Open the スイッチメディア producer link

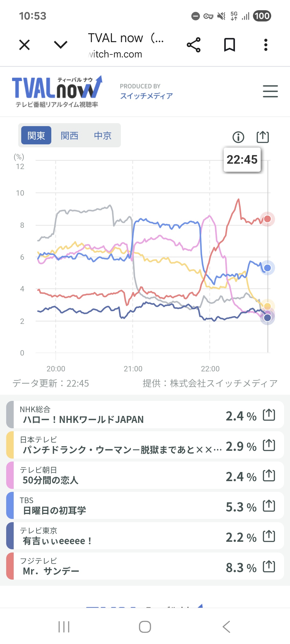pos(146,96)
